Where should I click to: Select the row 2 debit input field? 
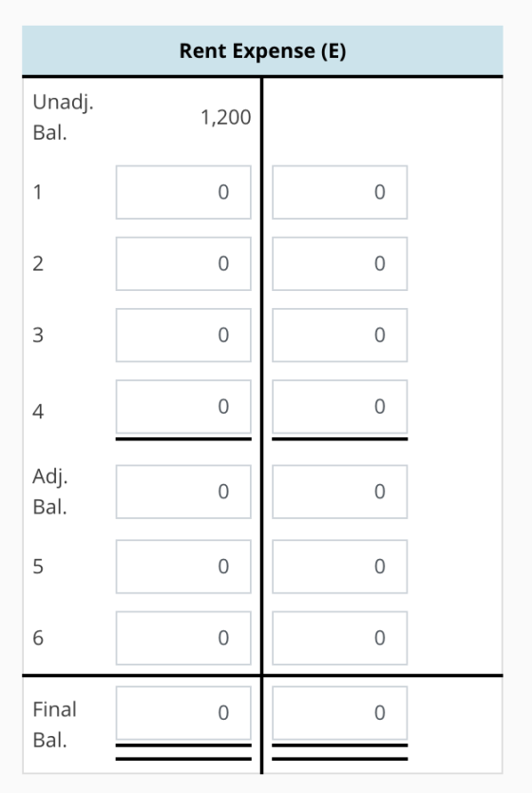coord(183,263)
